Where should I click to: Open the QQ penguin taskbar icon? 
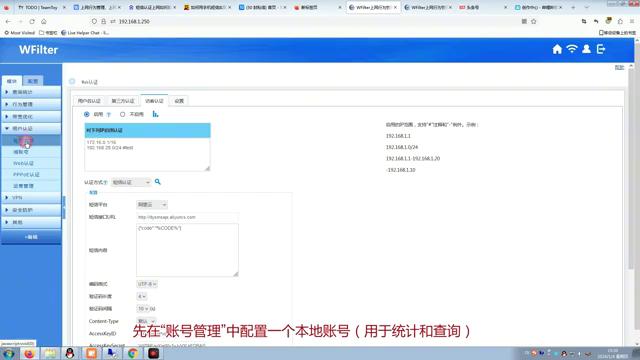pyautogui.click(x=70, y=353)
